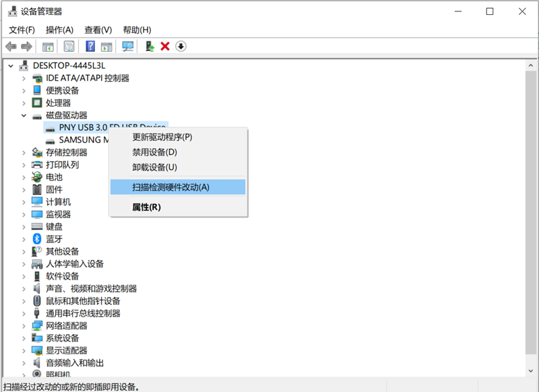The height and width of the screenshot is (392, 539).
Task: Click the Back navigation arrow icon
Action: pos(11,46)
